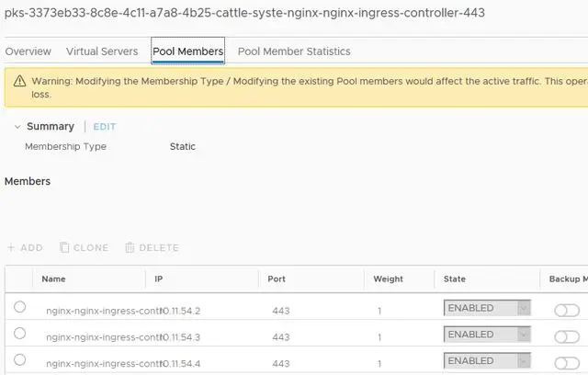Click the EDIT link beside Summary
The width and height of the screenshot is (588, 375).
click(x=105, y=127)
